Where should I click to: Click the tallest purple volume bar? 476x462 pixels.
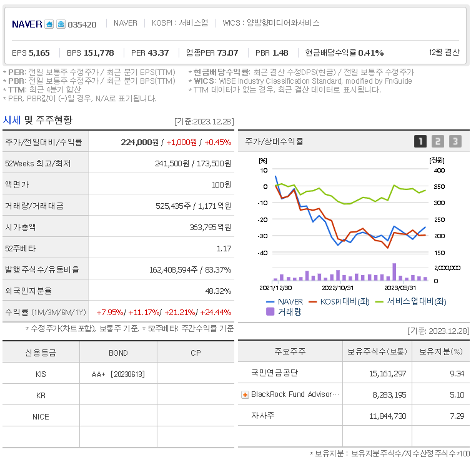tap(394, 272)
